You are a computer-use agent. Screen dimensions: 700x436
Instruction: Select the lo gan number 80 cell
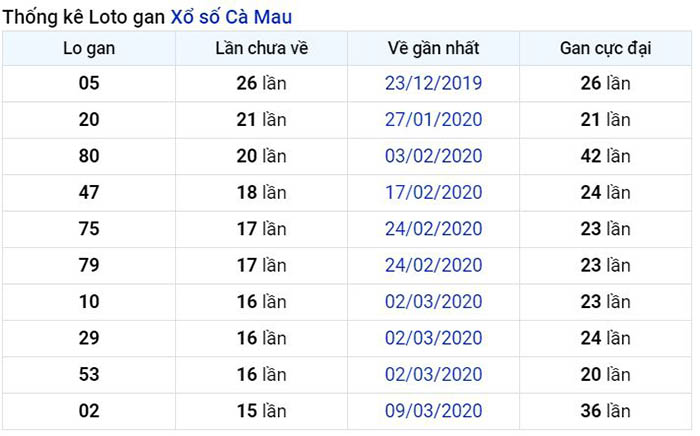point(89,156)
